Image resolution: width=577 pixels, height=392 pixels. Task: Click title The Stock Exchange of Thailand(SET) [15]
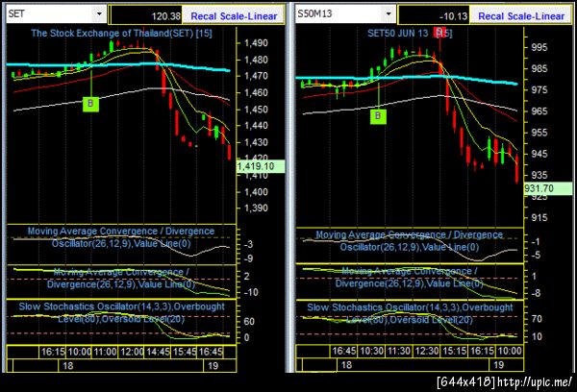coord(121,33)
